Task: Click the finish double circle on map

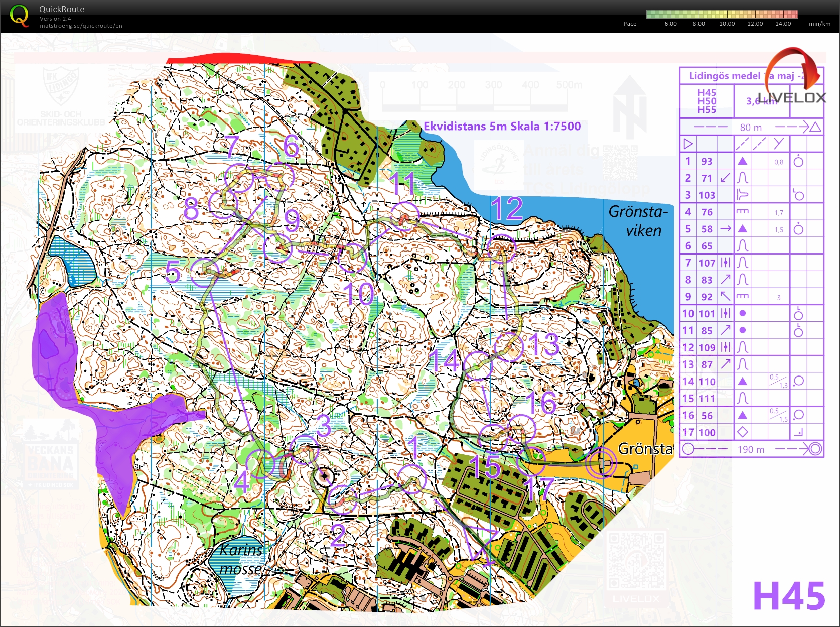Action: click(x=601, y=463)
